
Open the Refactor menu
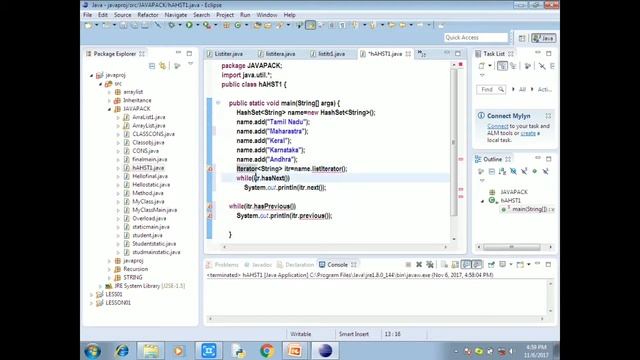pos(148,15)
